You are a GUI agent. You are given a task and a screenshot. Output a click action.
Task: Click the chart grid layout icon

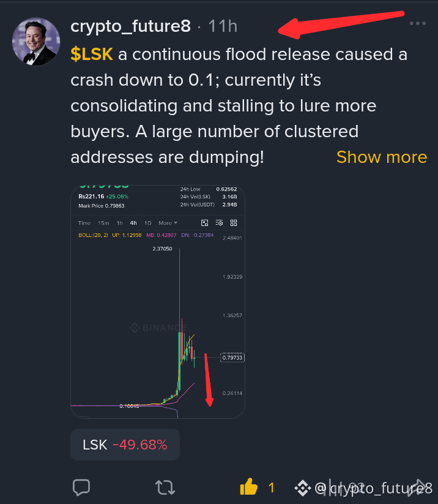(234, 223)
